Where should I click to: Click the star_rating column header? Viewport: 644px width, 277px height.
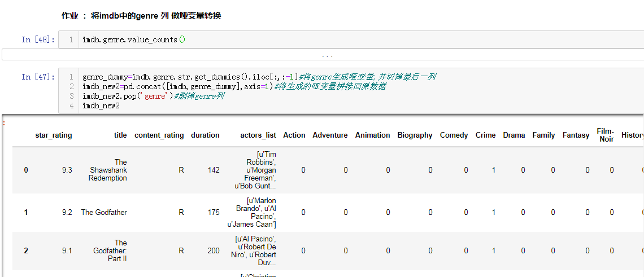click(x=54, y=135)
